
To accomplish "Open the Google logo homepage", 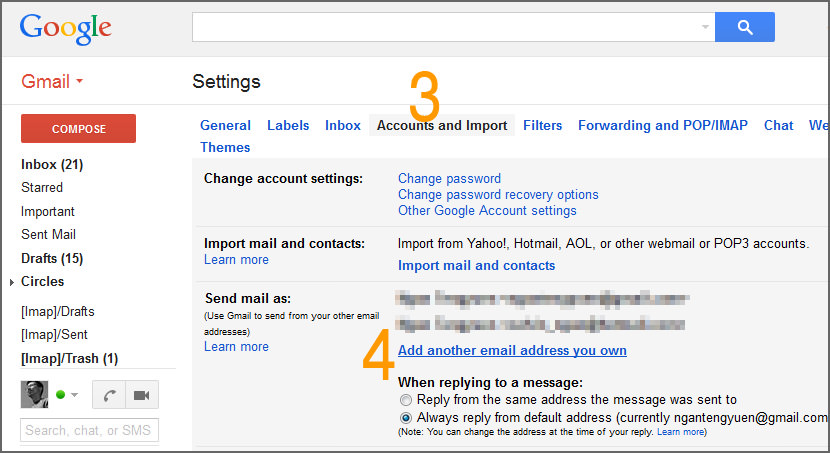I will (x=66, y=29).
